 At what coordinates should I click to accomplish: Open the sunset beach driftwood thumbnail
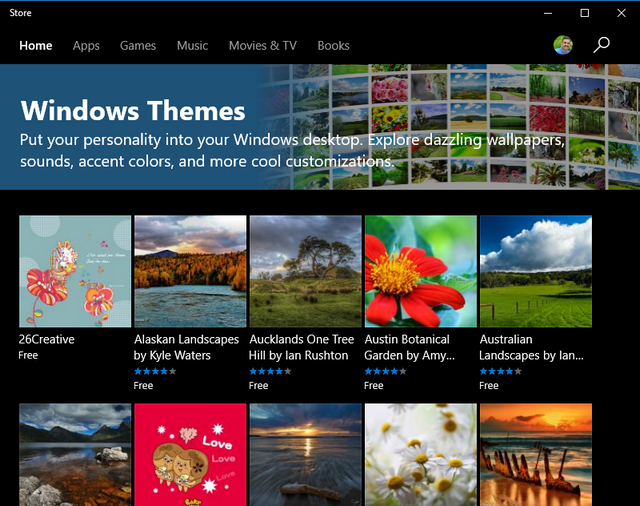tap(305, 455)
